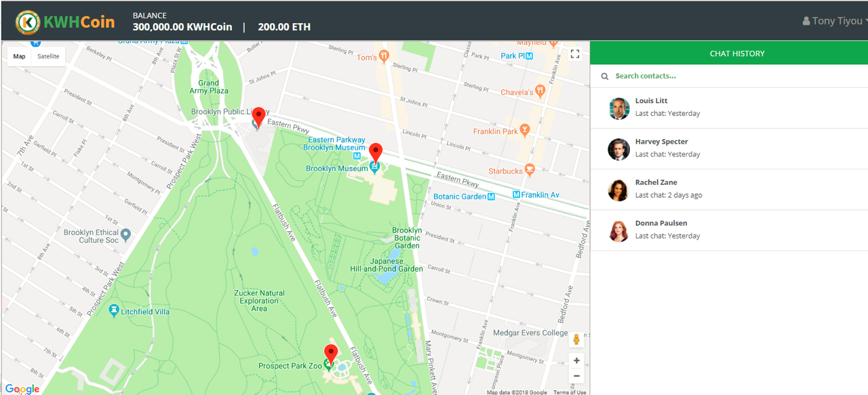Open the Tony Tiyou user dropdown
The image size is (868, 395).
pos(833,21)
